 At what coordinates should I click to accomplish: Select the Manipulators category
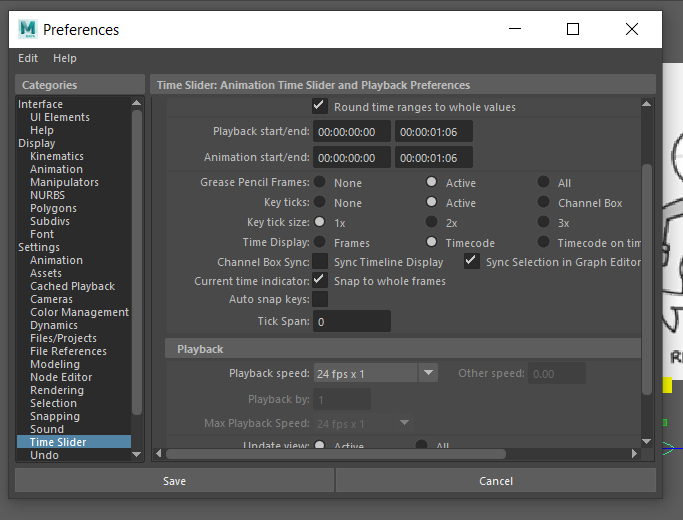(64, 182)
